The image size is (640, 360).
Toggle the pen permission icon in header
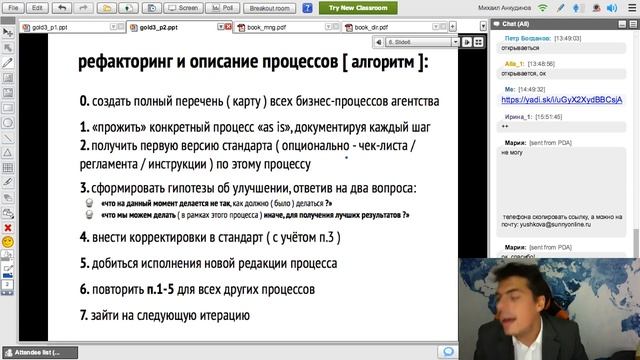[x=560, y=8]
